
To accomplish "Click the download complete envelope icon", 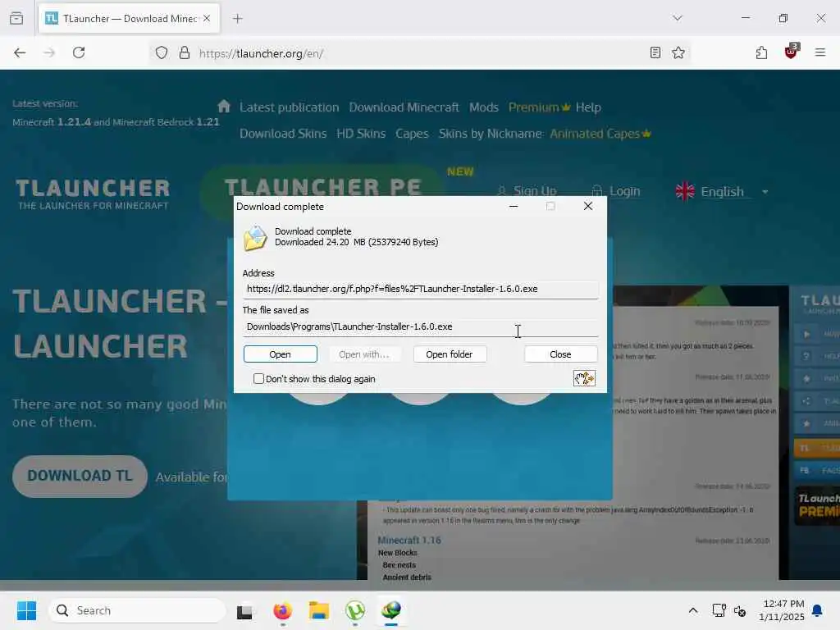I will point(256,238).
